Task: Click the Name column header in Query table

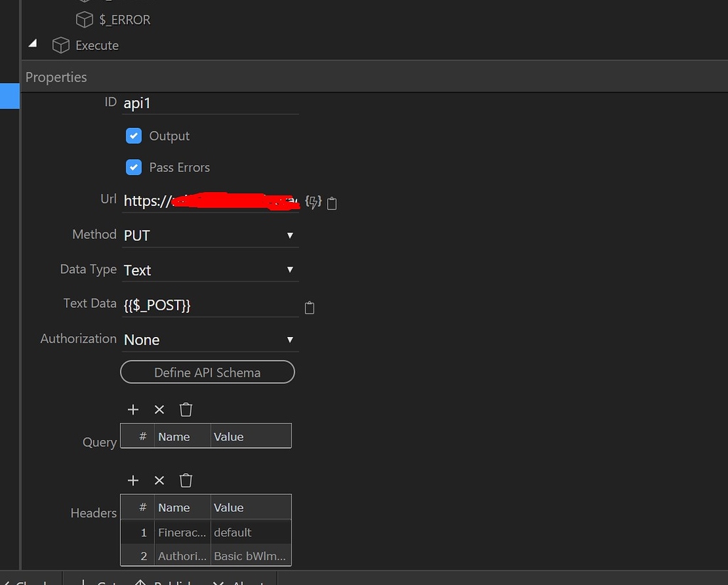Action: pyautogui.click(x=183, y=436)
